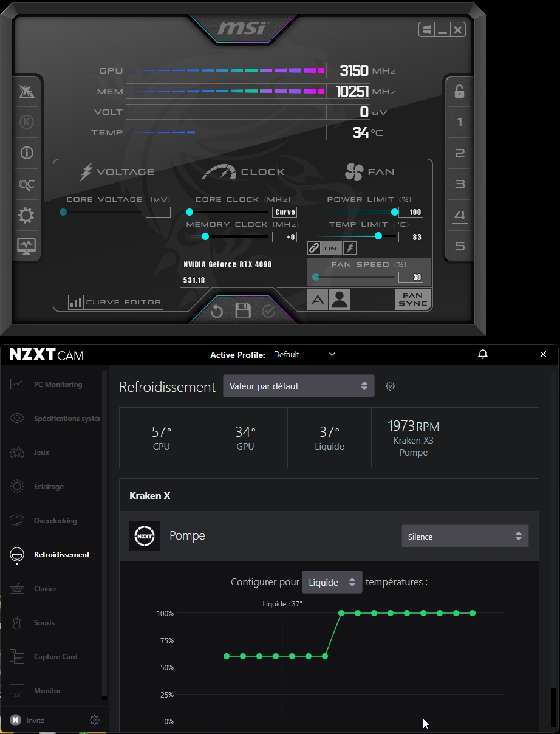560x734 pixels.
Task: Click the last 100% point on pump curve
Action: point(473,613)
